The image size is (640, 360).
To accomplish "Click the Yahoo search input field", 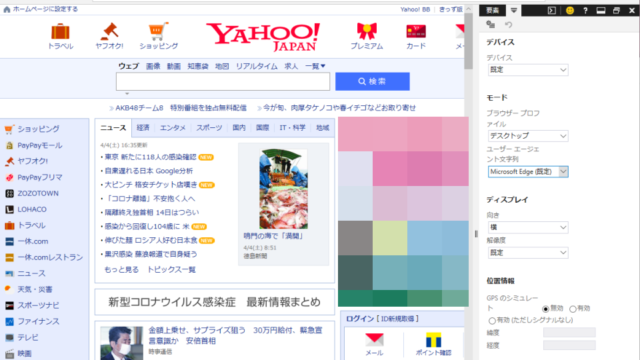I will 223,82.
